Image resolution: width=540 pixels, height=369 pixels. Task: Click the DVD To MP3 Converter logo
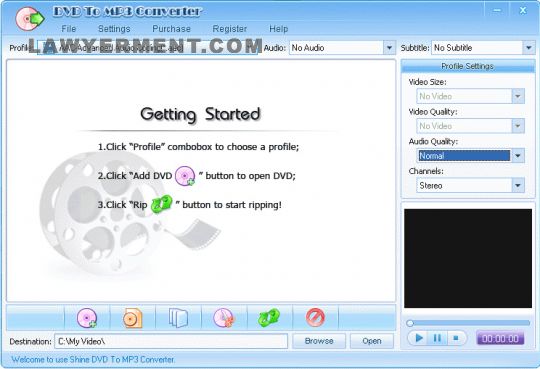pyautogui.click(x=30, y=19)
